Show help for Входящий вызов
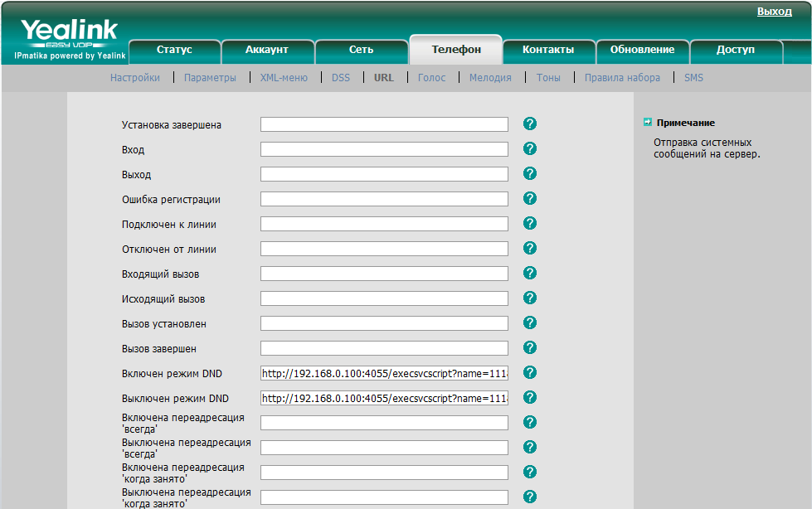 (530, 273)
